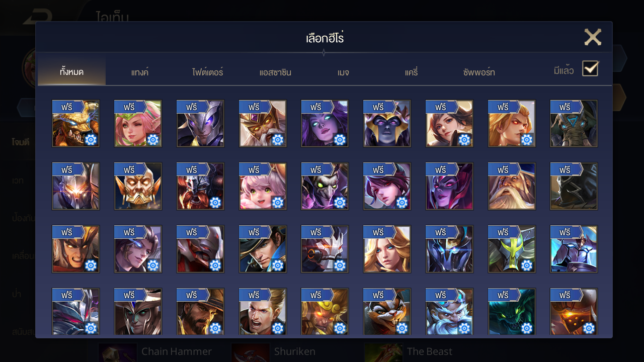Uncheck the มีแล้ว owned-heroes checkbox
Image resolution: width=644 pixels, height=362 pixels.
(590, 68)
